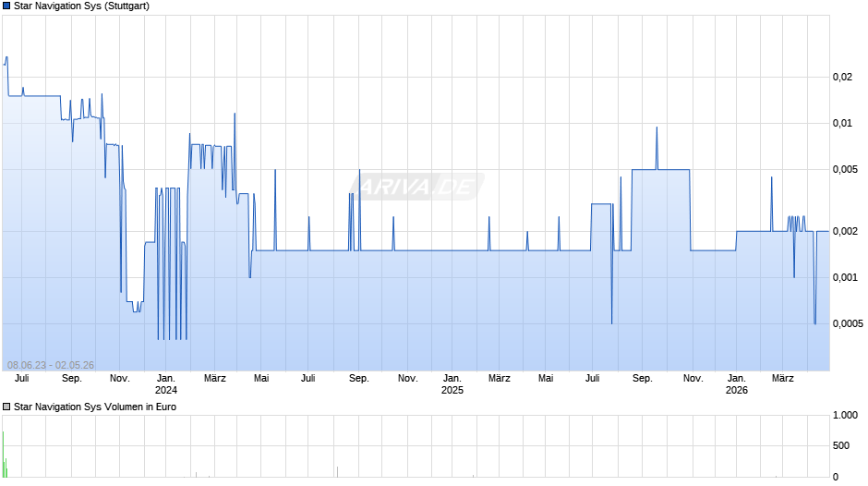Click the 0,0005 price axis label

(848, 323)
